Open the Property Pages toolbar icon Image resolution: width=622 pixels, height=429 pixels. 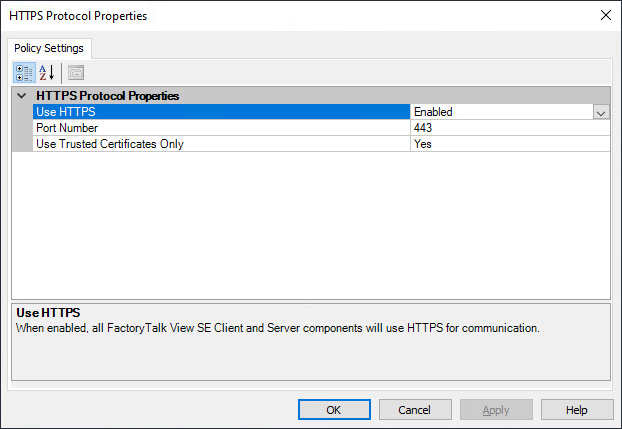point(76,72)
